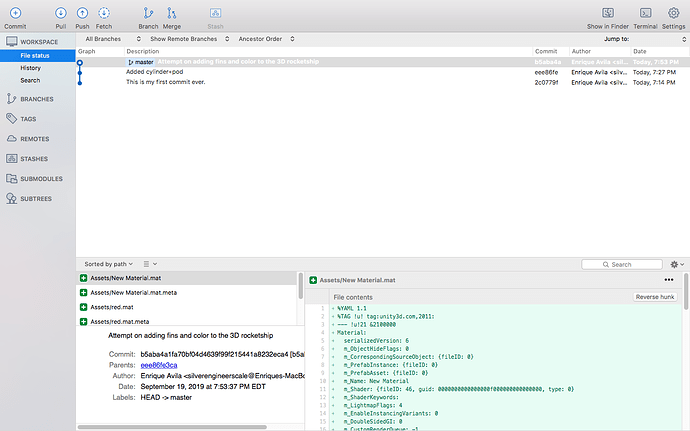Click the Push toolbar icon

coord(82,13)
